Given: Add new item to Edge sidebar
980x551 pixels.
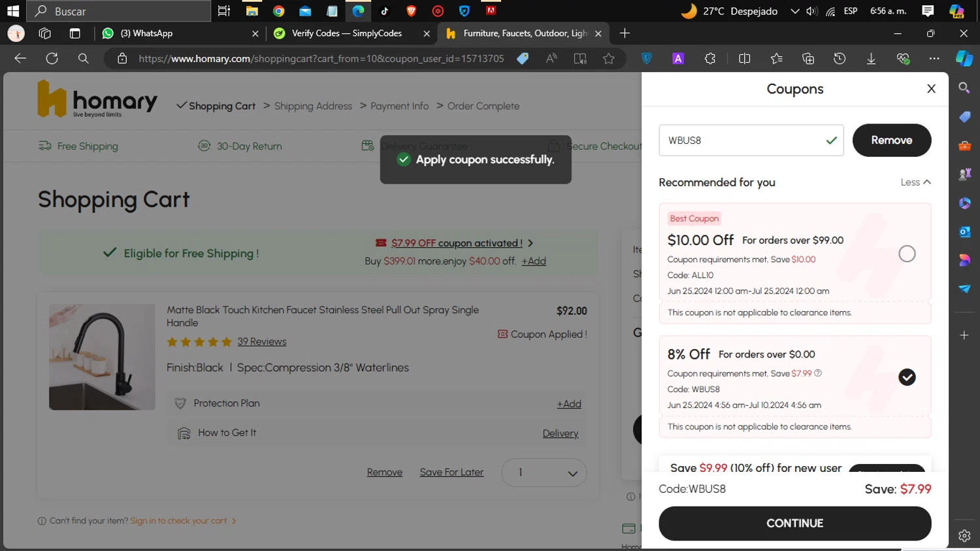Looking at the screenshot, I should (x=964, y=335).
